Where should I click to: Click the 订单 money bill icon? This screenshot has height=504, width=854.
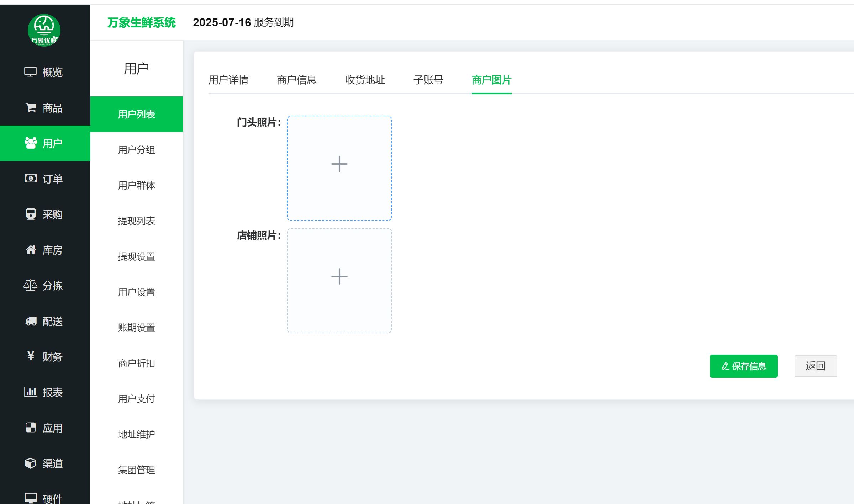[x=31, y=179]
